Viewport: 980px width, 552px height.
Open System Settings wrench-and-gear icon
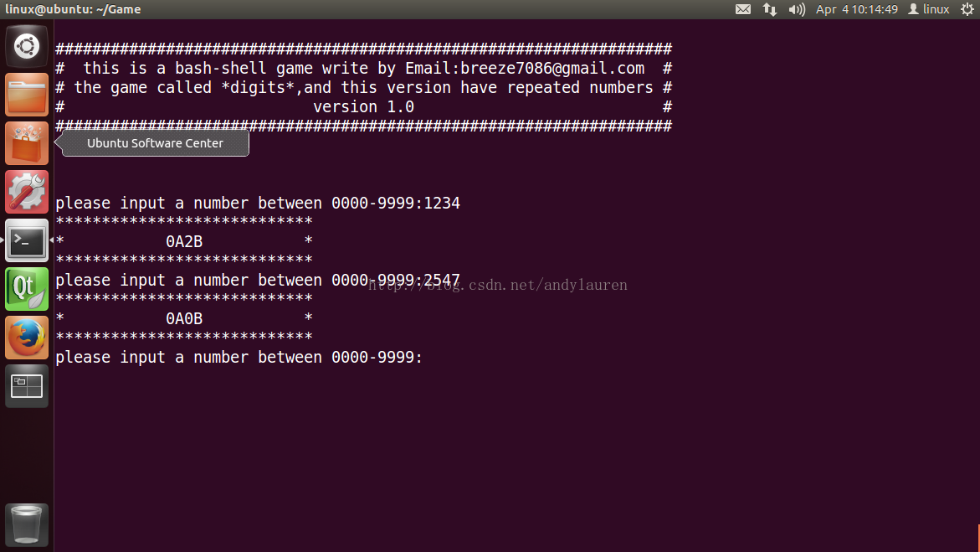(26, 192)
